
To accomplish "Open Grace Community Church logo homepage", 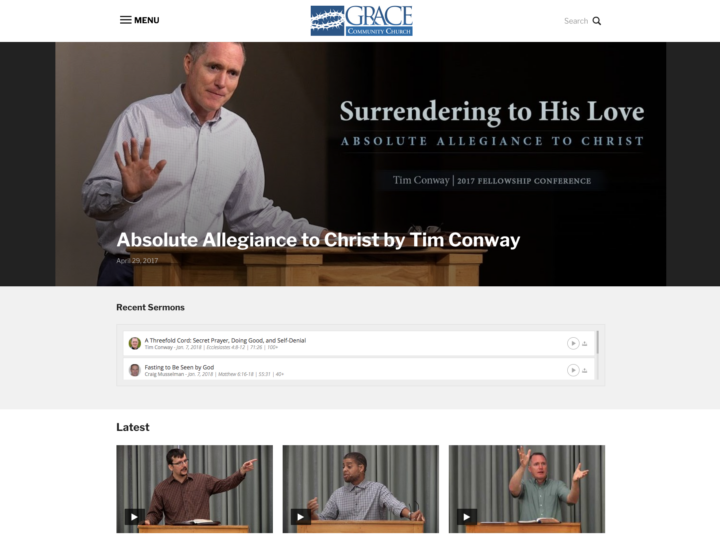I will click(361, 21).
